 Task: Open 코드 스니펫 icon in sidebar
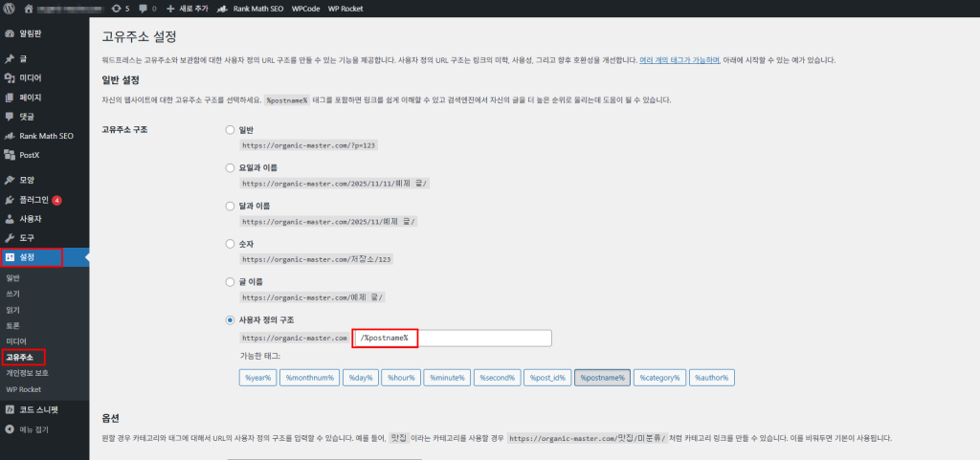point(10,410)
